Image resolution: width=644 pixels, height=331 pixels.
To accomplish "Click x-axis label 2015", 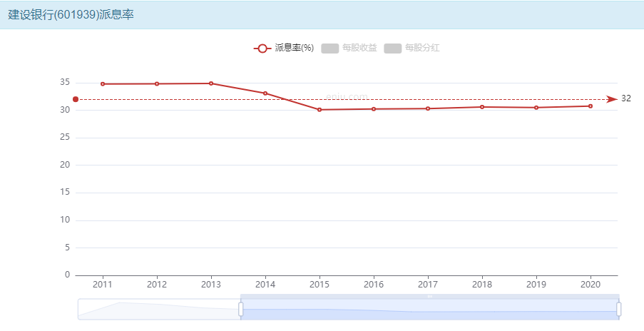I will tap(320, 284).
